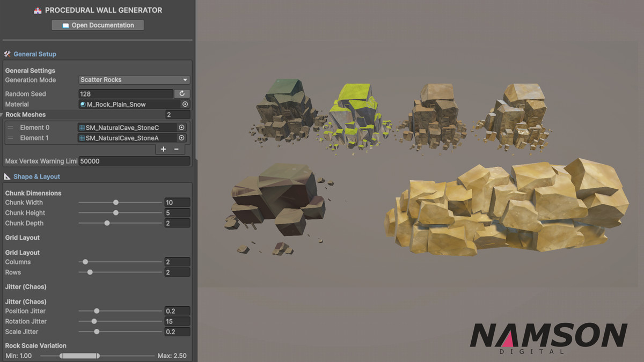This screenshot has width=644, height=362.
Task: Click the Rotation Jitter value field
Action: [178, 321]
